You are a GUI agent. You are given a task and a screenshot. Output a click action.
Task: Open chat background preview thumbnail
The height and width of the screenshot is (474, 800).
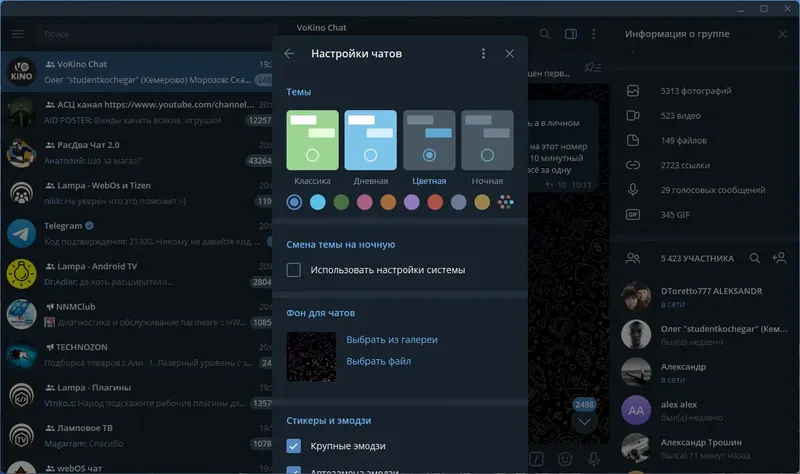point(311,357)
